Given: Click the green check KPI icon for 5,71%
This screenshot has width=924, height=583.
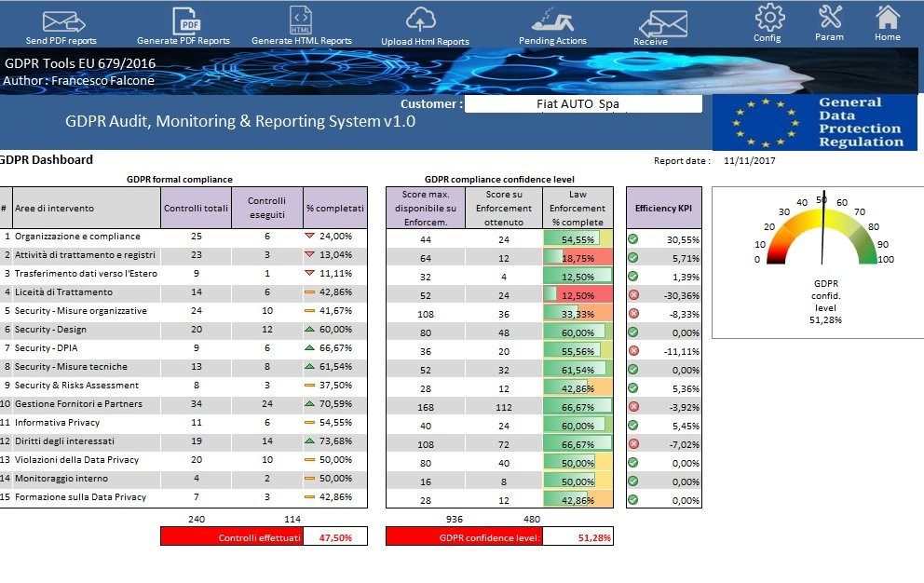Looking at the screenshot, I should tap(632, 258).
